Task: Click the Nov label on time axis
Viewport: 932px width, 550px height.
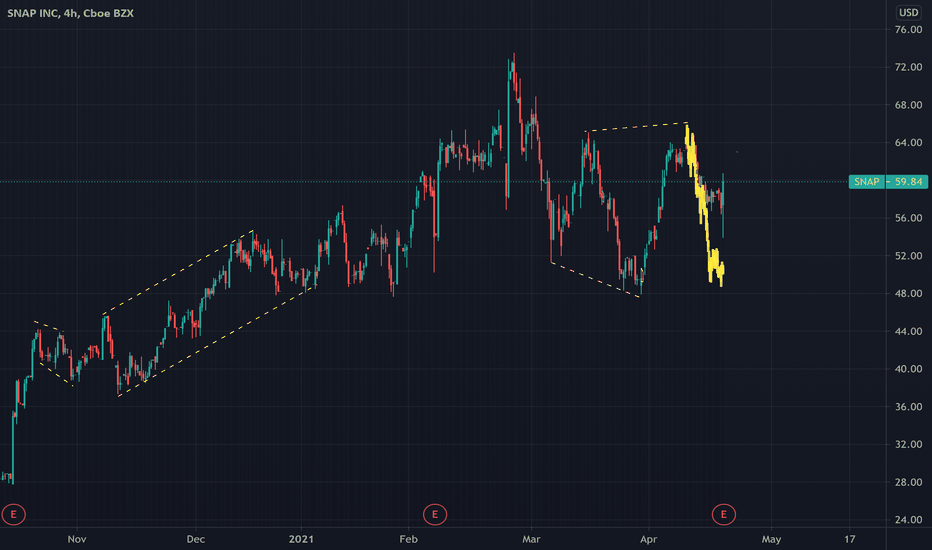Action: coord(77,539)
